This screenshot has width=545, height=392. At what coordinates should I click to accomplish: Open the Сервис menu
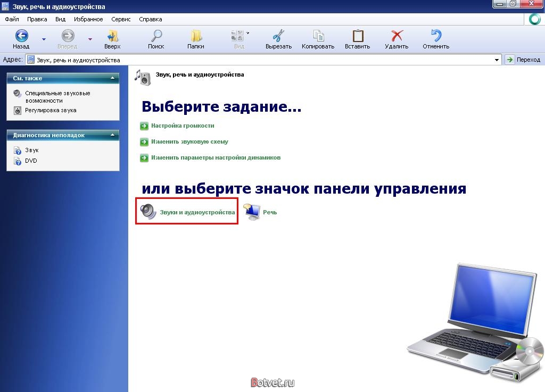[121, 19]
